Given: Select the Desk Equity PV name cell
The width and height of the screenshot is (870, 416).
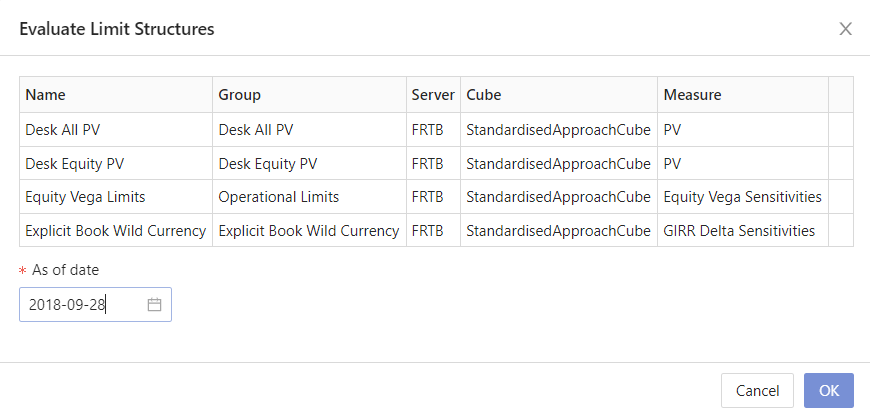Looking at the screenshot, I should (74, 163).
